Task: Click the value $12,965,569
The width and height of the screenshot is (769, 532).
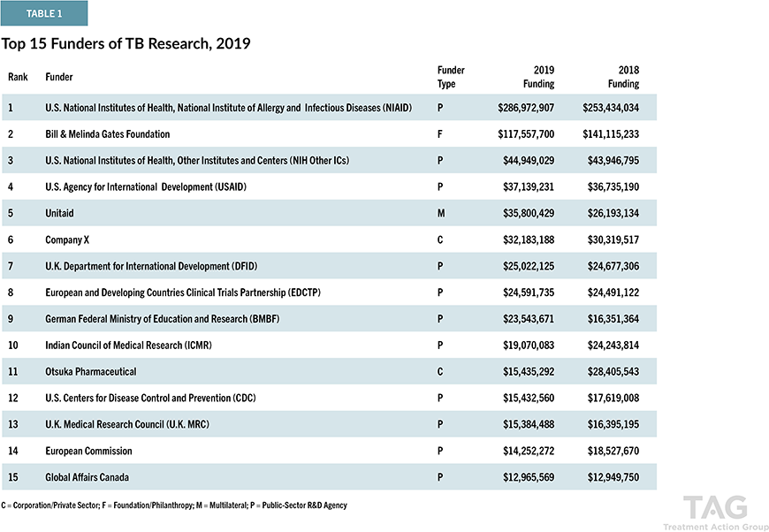Action: click(529, 477)
